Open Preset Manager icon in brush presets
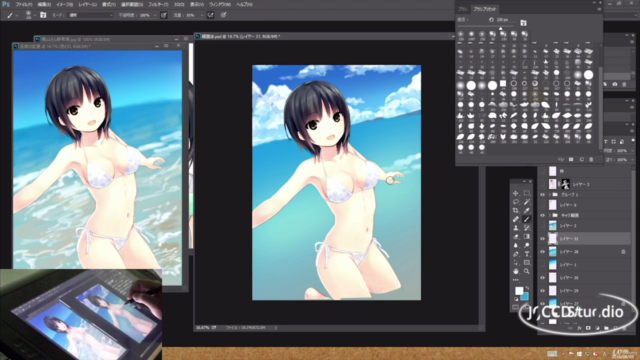This screenshot has height=360, width=640. (x=571, y=159)
